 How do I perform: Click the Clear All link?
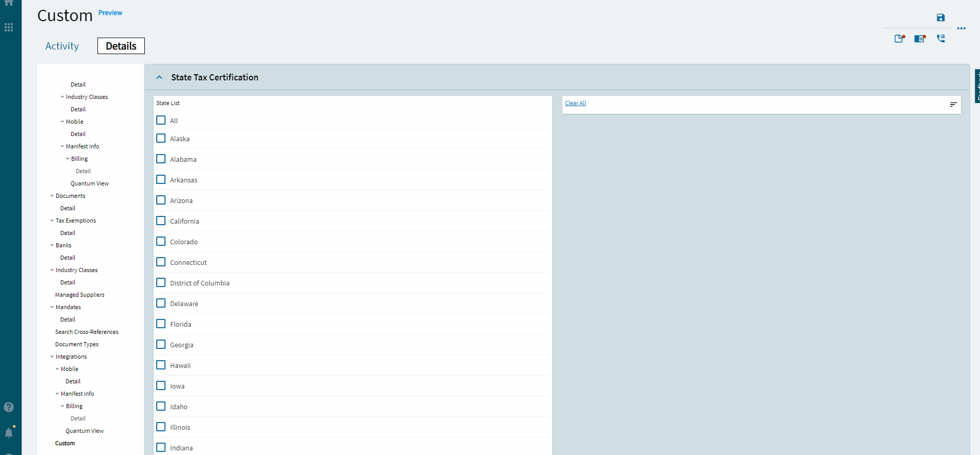pyautogui.click(x=575, y=103)
